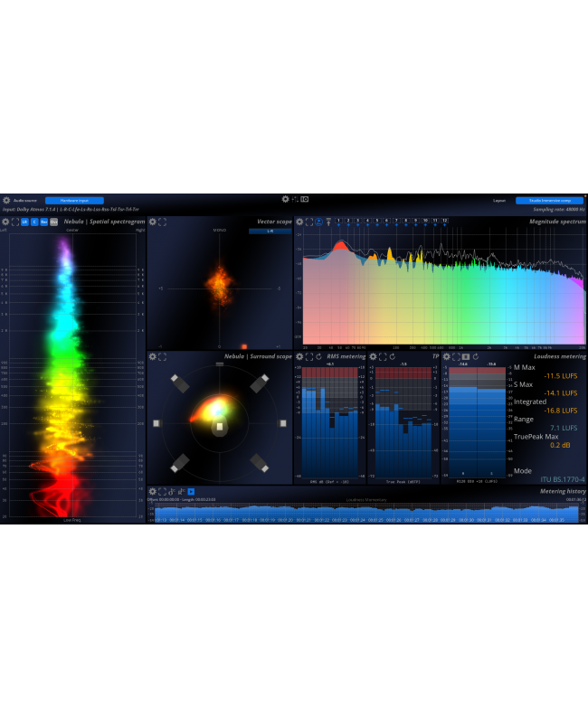Toggle the C channel group in spectrogram
The height and width of the screenshot is (718, 588).
[34, 222]
